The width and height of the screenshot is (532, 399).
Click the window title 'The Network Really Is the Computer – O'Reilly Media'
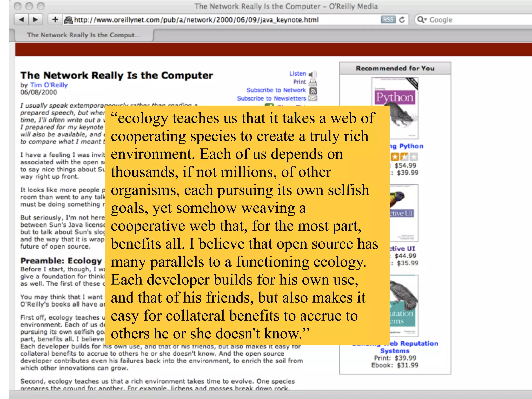(286, 6)
